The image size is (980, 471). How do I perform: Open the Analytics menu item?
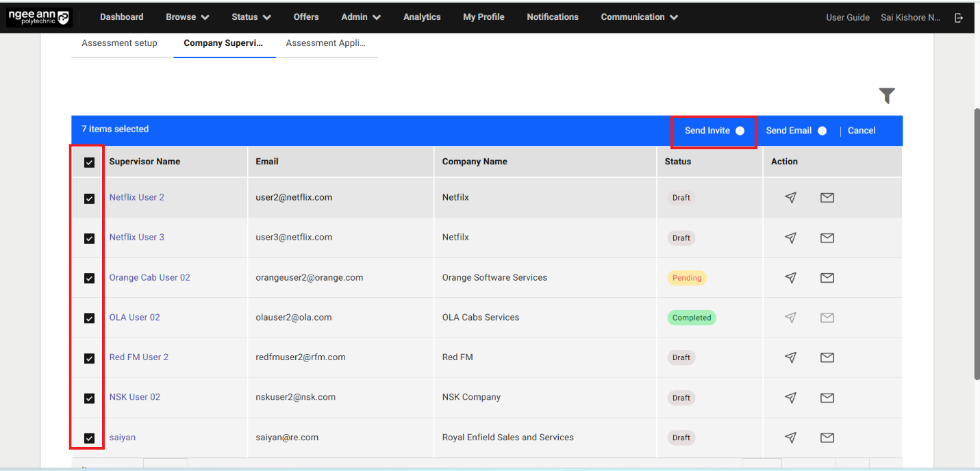422,17
